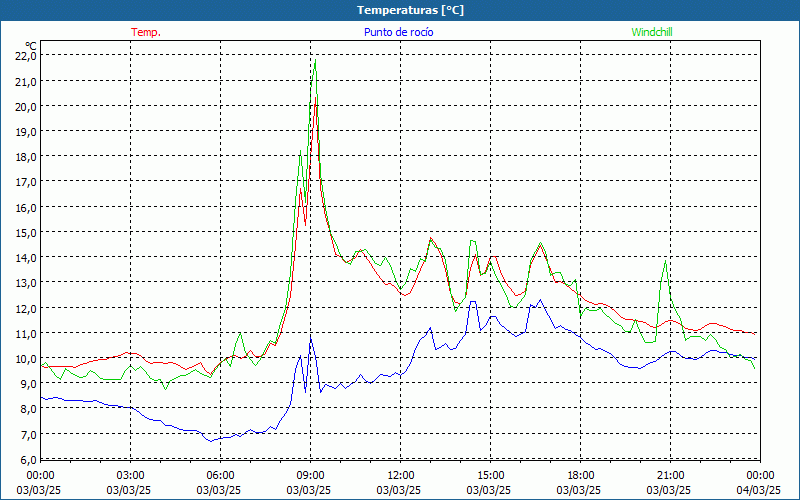Image resolution: width=800 pixels, height=500 pixels.
Task: Click the 14,0 value on temperature axis
Action: point(25,257)
